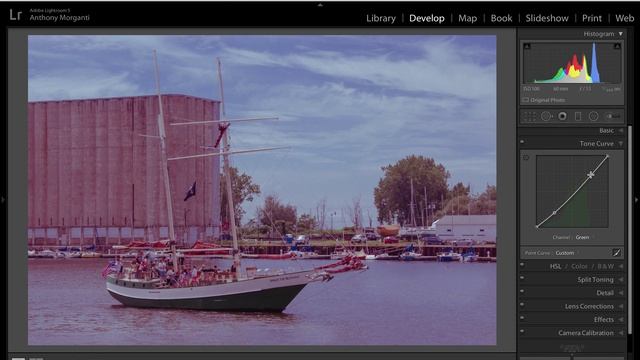Switch to the Book module

501,18
